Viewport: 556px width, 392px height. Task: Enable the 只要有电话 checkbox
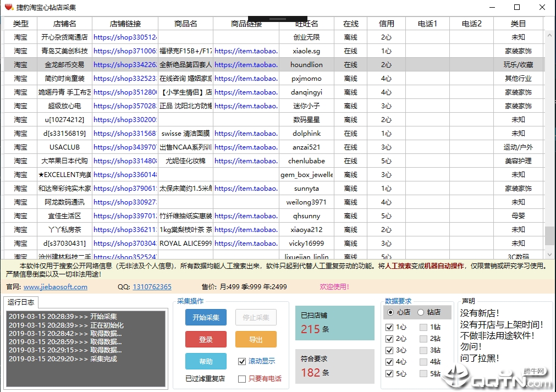pos(242,379)
